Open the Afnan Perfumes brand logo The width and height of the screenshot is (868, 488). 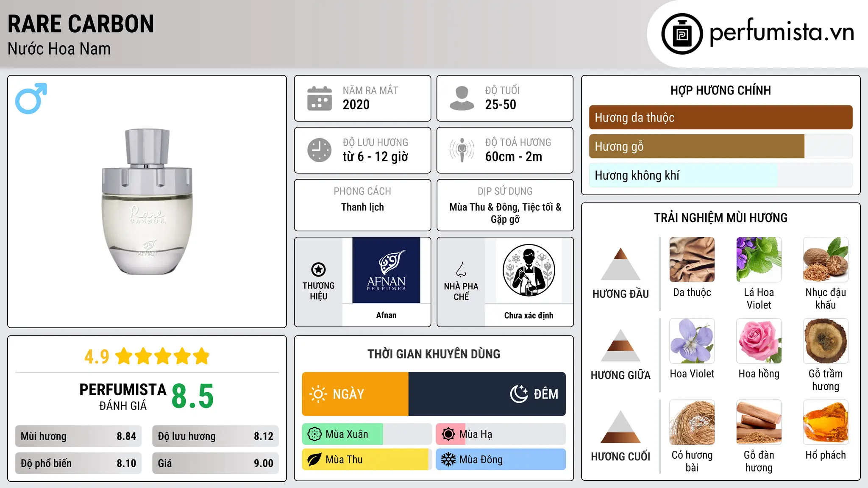[x=386, y=270]
